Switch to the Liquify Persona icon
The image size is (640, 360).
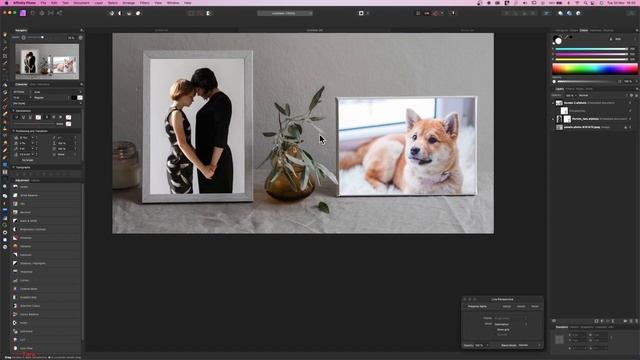click(x=33, y=13)
